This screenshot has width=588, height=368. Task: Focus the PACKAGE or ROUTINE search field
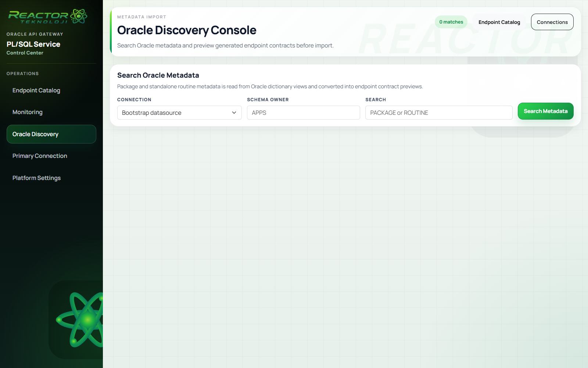[x=439, y=113]
